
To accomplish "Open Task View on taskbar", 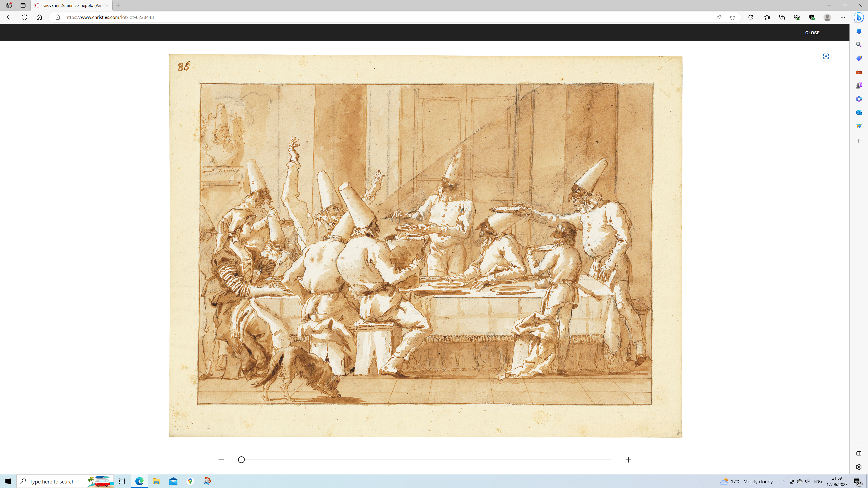I will [x=122, y=481].
